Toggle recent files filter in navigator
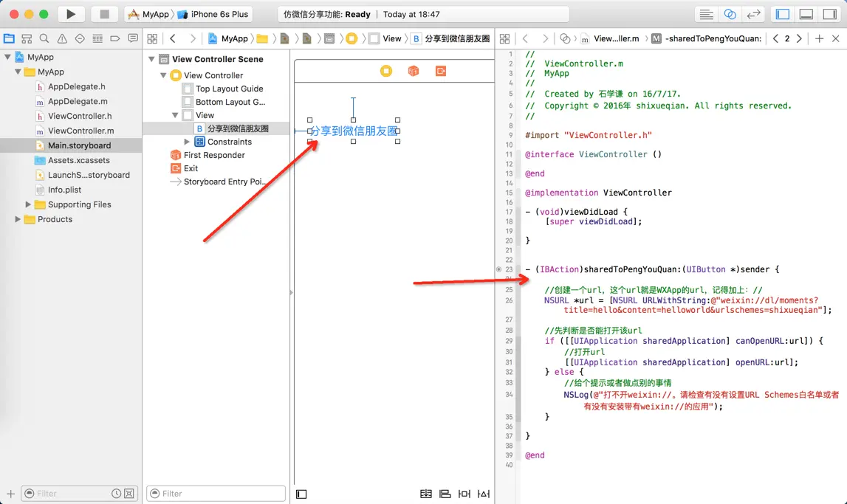The image size is (847, 504). pos(116,493)
